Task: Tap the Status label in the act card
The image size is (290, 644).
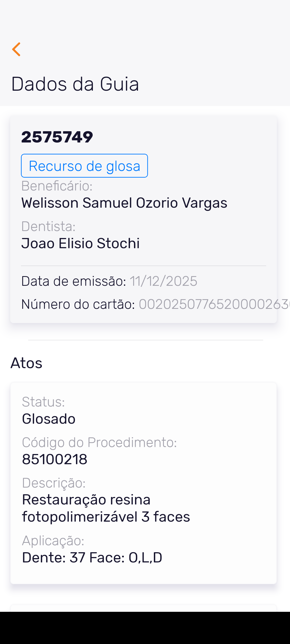Action: (x=44, y=402)
